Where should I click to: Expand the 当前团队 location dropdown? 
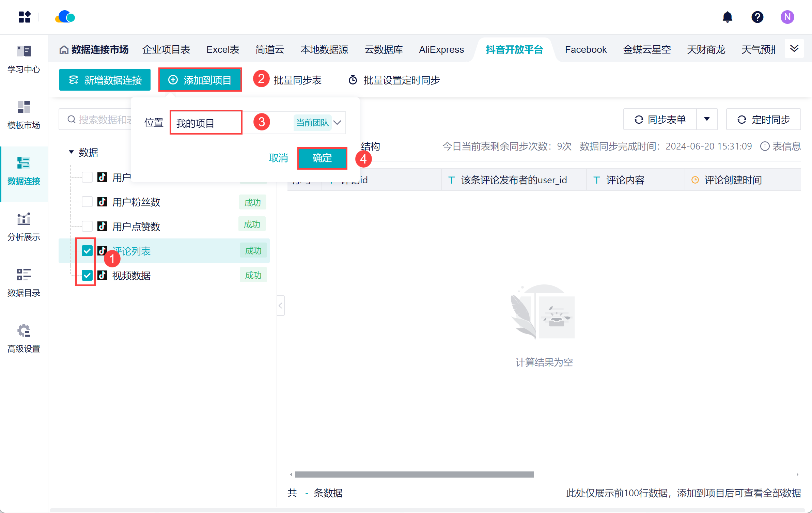(337, 123)
